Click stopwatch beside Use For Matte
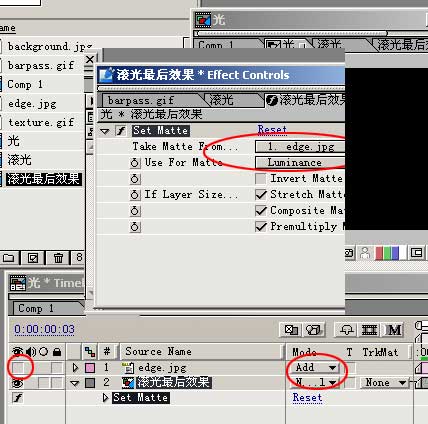428x424 pixels. click(134, 163)
